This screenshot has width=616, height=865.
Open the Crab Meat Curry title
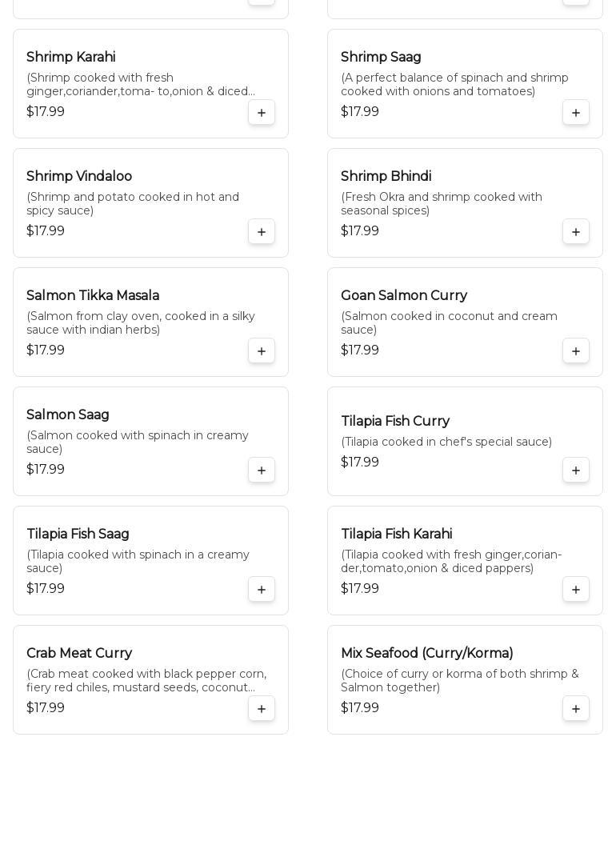click(x=79, y=654)
